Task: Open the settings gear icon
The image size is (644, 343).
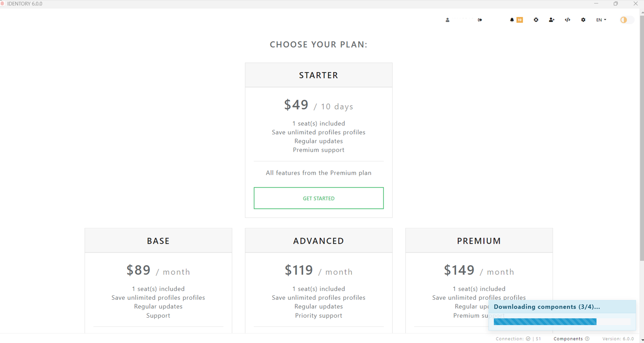Action: click(583, 20)
